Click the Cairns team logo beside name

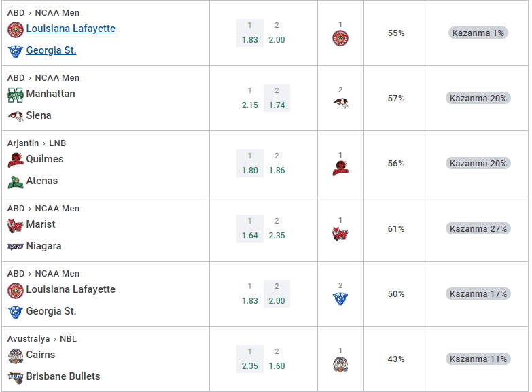pyautogui.click(x=15, y=356)
